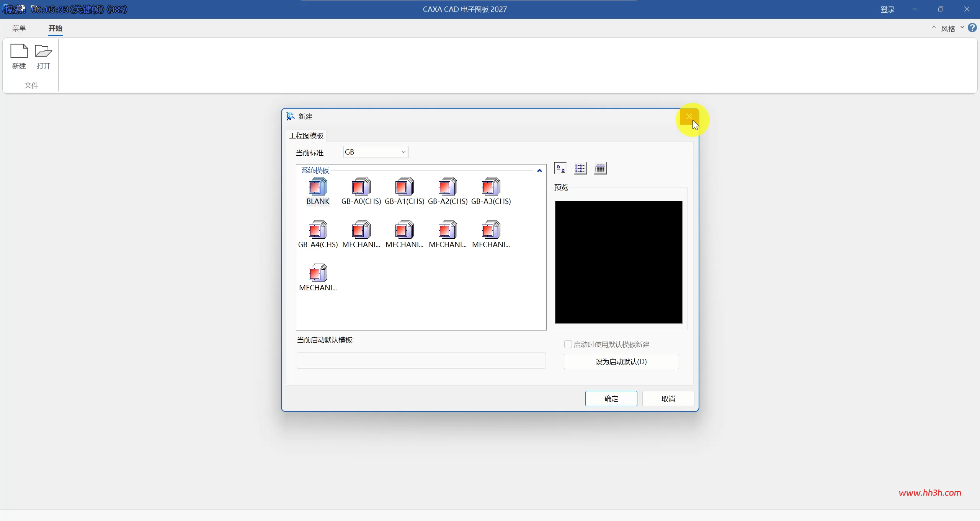The image size is (980, 521).
Task: Switch template list to details view
Action: (x=600, y=168)
